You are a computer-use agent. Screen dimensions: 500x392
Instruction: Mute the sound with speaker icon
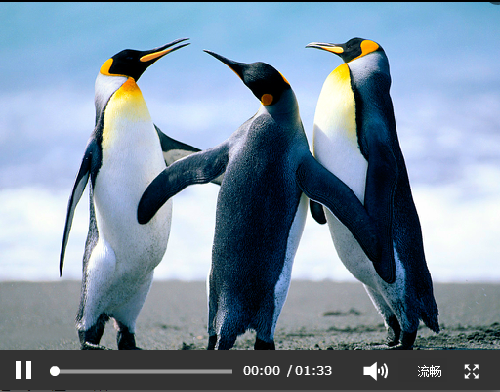(x=376, y=371)
